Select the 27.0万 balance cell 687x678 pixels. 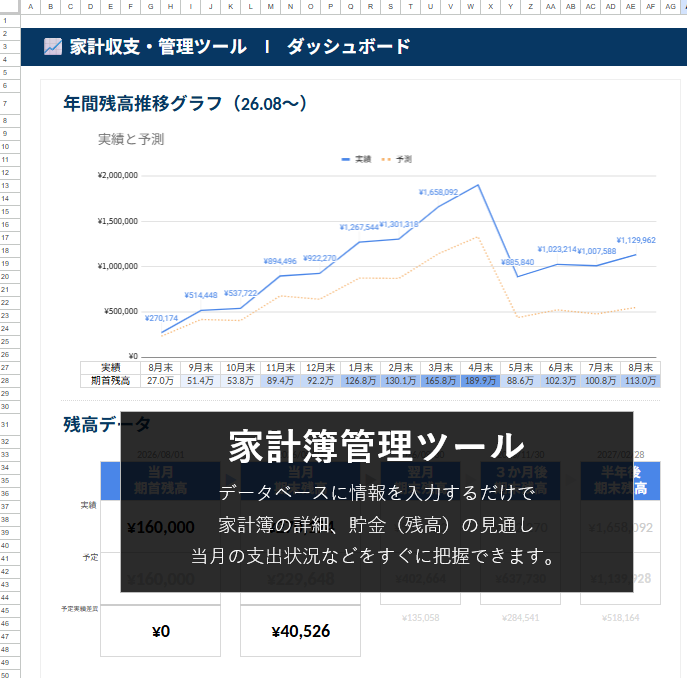point(160,381)
